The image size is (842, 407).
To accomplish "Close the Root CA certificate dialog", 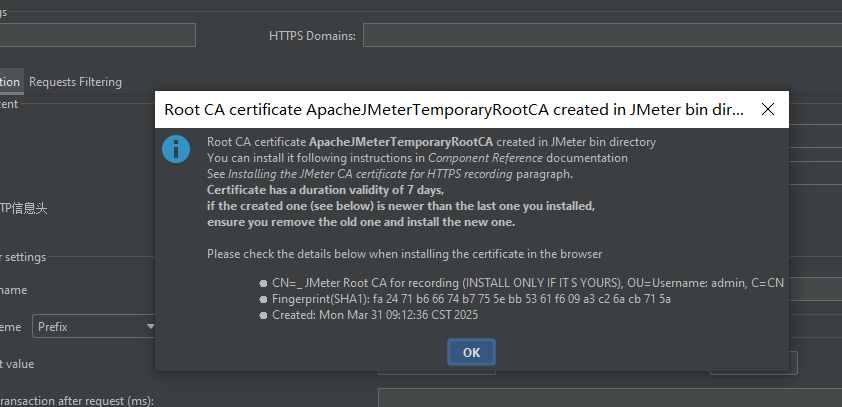I will click(768, 110).
